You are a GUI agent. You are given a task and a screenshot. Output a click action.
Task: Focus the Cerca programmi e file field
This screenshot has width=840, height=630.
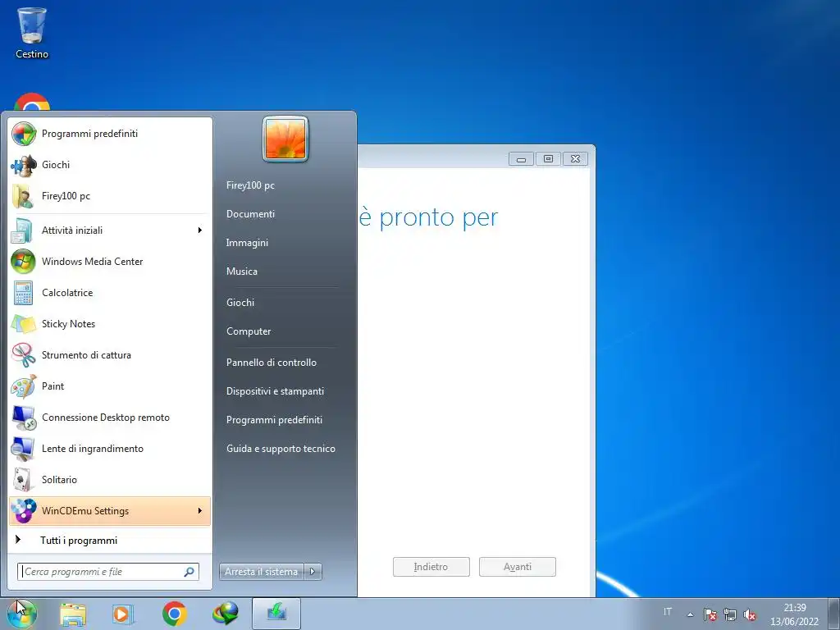tap(107, 572)
